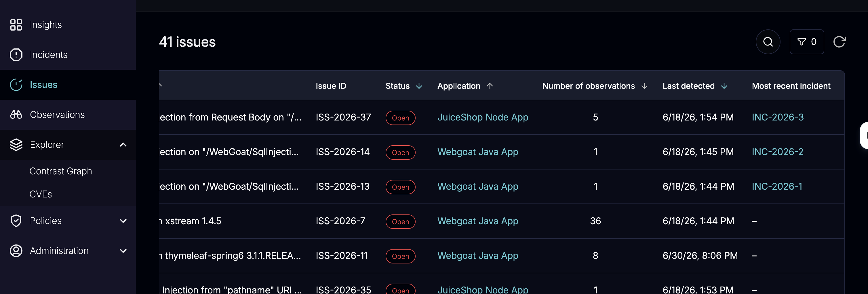Open JuiceShop Node App link for ISS-2026-37
This screenshot has width=868, height=294.
tap(483, 117)
